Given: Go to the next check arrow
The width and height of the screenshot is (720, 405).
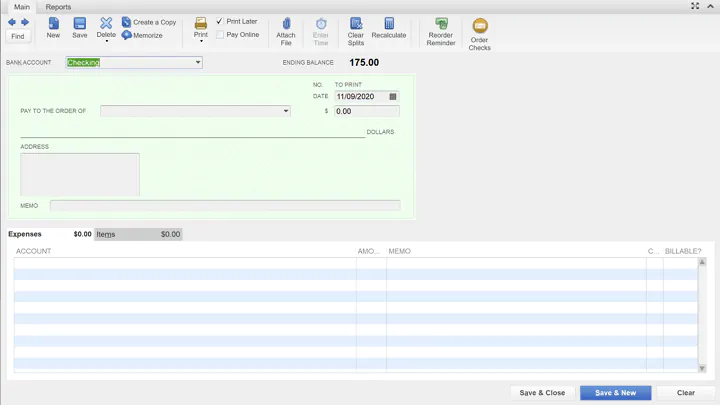Looking at the screenshot, I should pyautogui.click(x=25, y=22).
